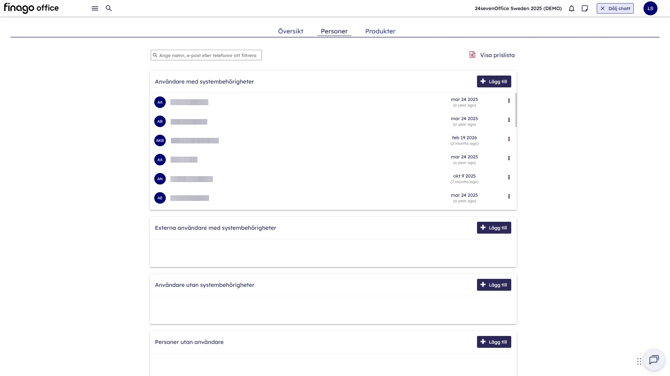Screen dimensions: 670x376
Task: Click the AB user avatar
Action: [160, 121]
